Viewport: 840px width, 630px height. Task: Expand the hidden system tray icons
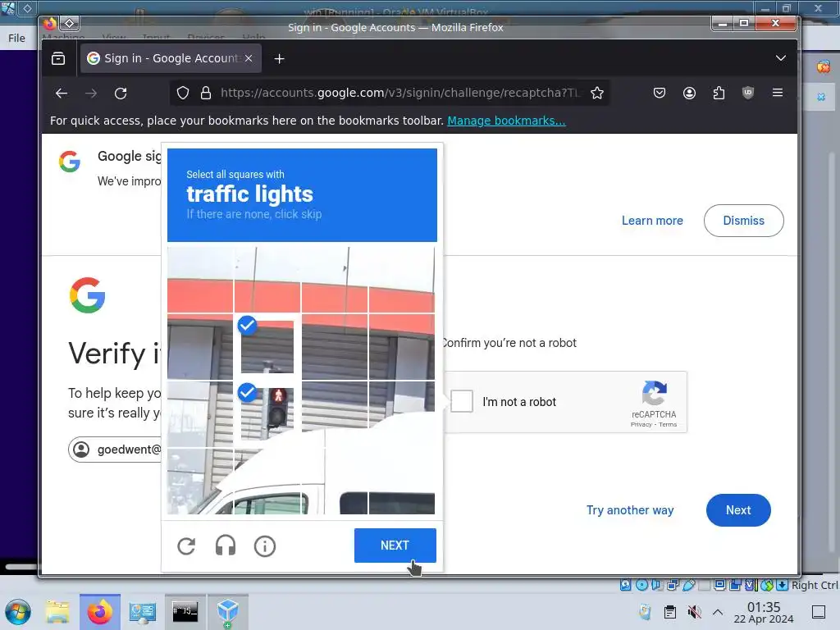click(718, 612)
